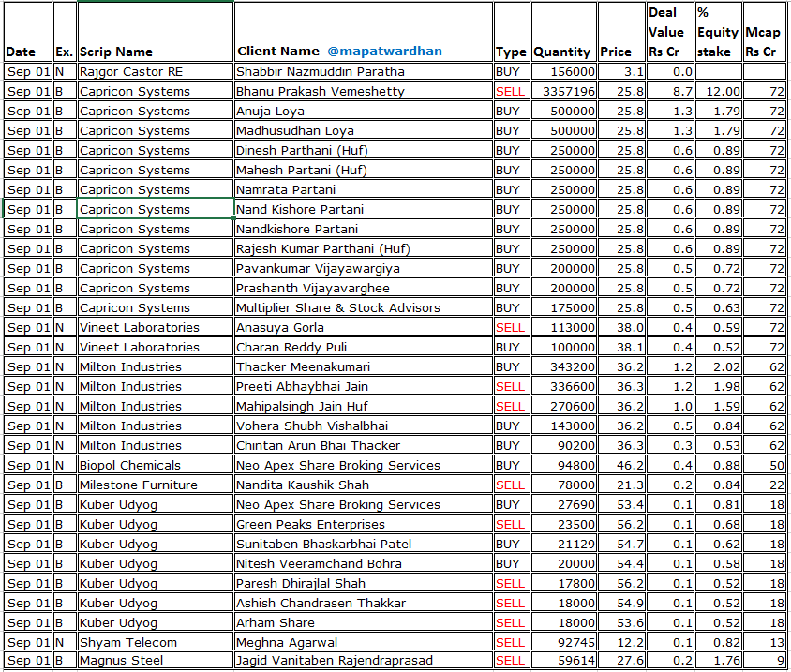Click Multiplier Share & Stock Advisors cell
This screenshot has width=791, height=672.
(x=364, y=307)
